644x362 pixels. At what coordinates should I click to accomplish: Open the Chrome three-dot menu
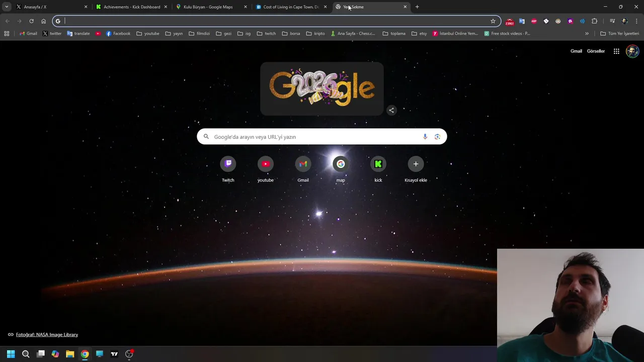coord(636,21)
